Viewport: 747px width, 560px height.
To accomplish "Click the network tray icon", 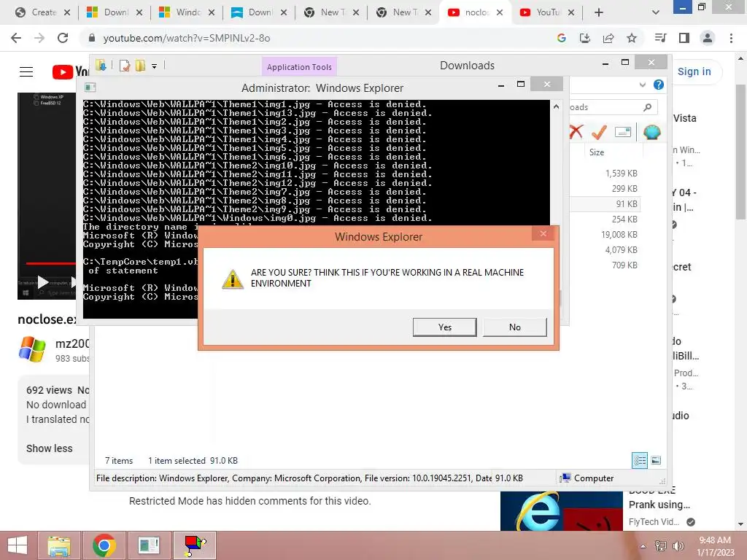I will [x=661, y=546].
